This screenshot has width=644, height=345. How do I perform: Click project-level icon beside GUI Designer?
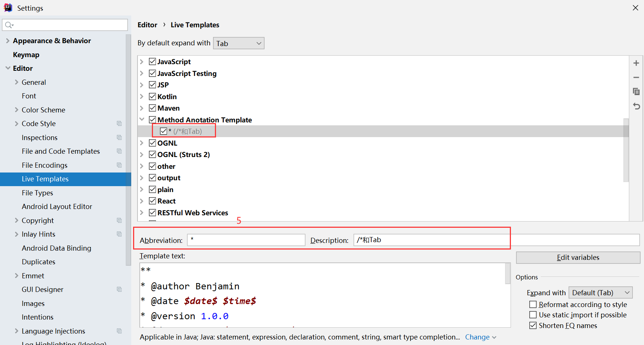(119, 289)
